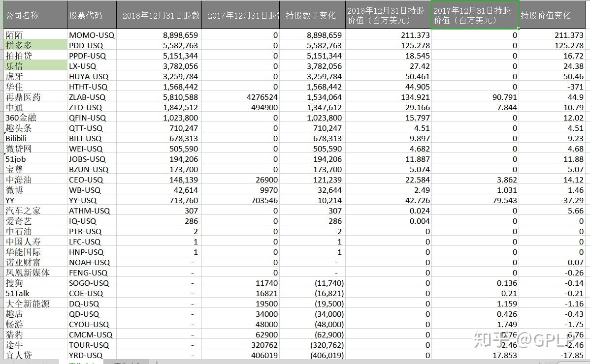This screenshot has width=590, height=364.
Task: Click the SOGO-USQ ticker cell
Action: [92, 283]
